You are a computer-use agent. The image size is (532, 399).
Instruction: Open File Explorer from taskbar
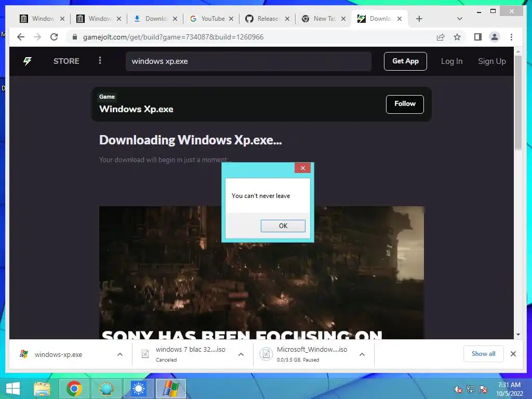point(42,389)
